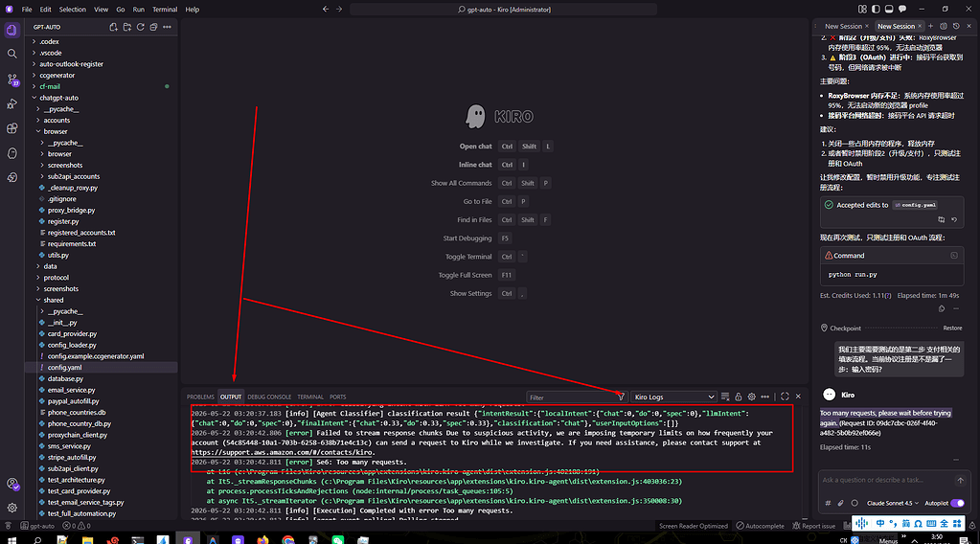Open the Explorer view in activity bar
The image size is (980, 544).
tap(11, 30)
